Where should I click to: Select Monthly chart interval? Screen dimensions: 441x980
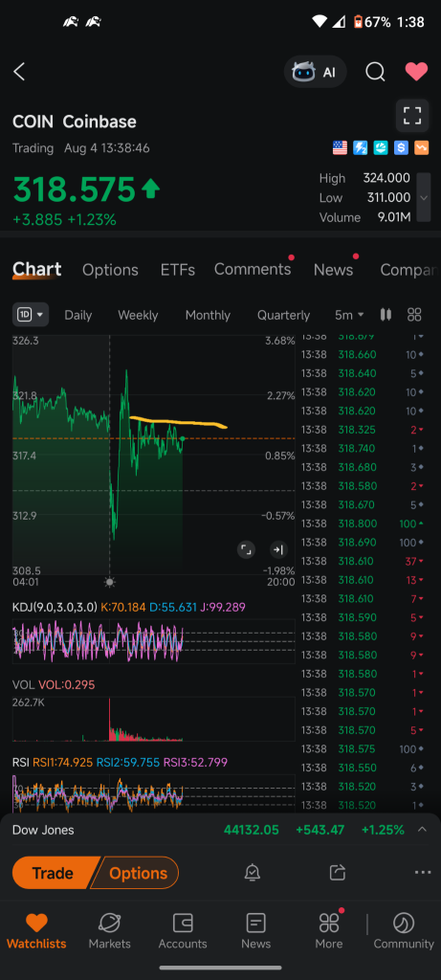pyautogui.click(x=208, y=315)
